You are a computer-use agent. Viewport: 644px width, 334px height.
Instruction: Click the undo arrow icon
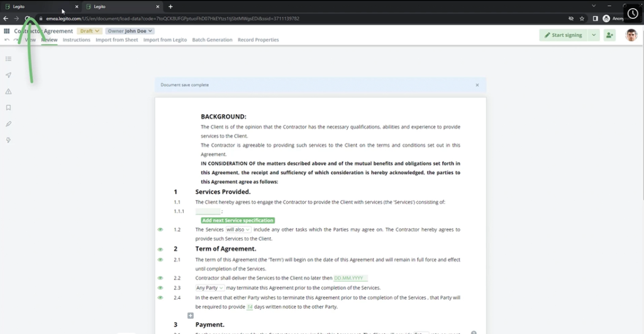pos(6,40)
